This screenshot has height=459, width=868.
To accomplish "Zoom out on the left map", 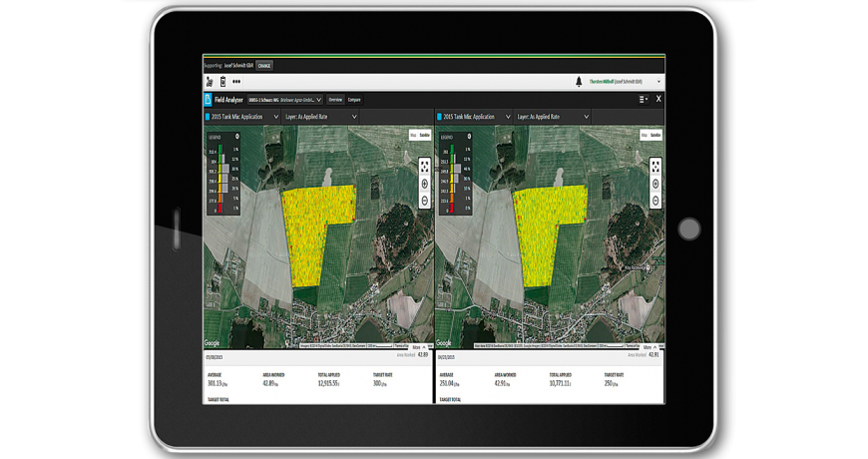I will (425, 201).
